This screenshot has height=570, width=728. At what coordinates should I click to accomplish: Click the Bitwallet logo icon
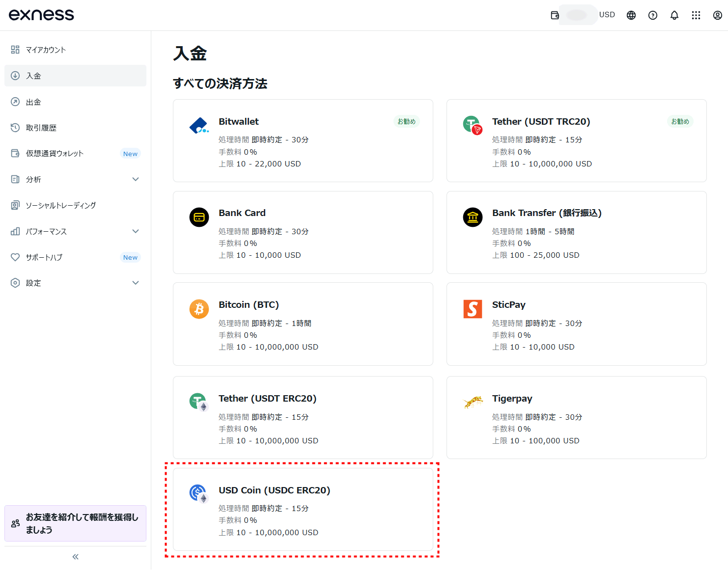pyautogui.click(x=199, y=126)
